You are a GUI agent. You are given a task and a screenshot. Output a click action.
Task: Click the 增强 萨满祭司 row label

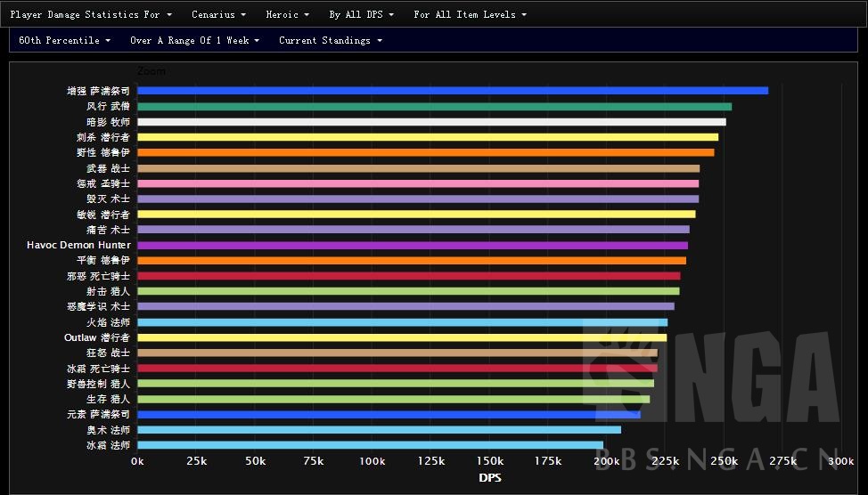click(99, 91)
